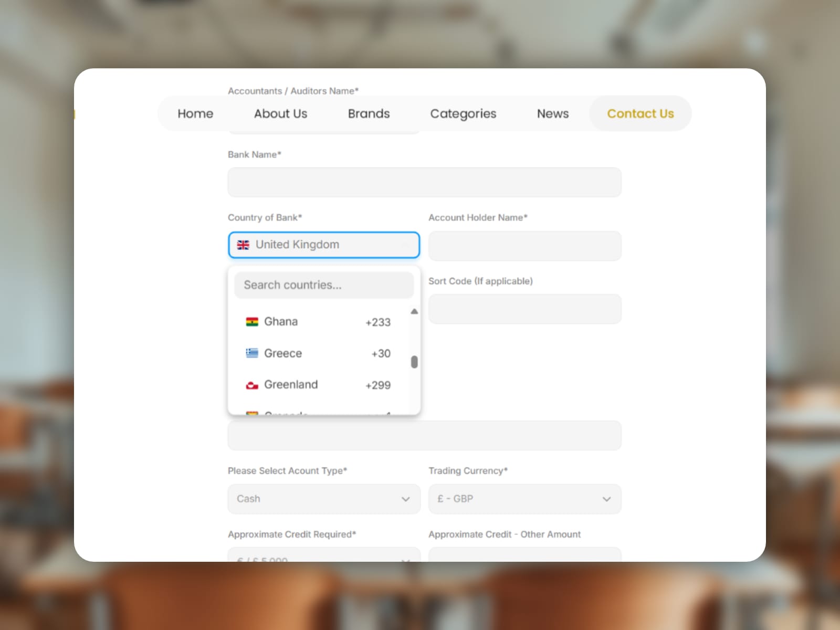This screenshot has width=840, height=630.
Task: Open the £ - GBP currency dropdown
Action: [x=524, y=499]
